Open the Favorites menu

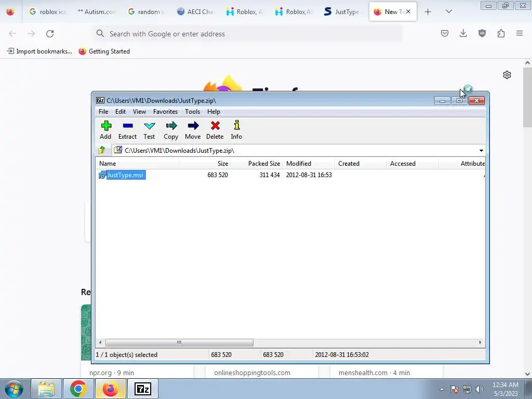pyautogui.click(x=165, y=112)
